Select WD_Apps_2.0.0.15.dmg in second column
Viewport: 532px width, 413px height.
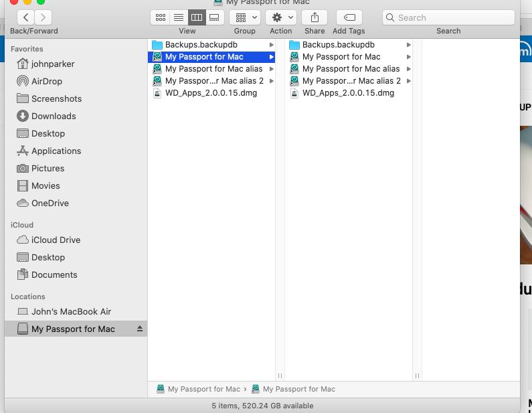click(x=349, y=93)
